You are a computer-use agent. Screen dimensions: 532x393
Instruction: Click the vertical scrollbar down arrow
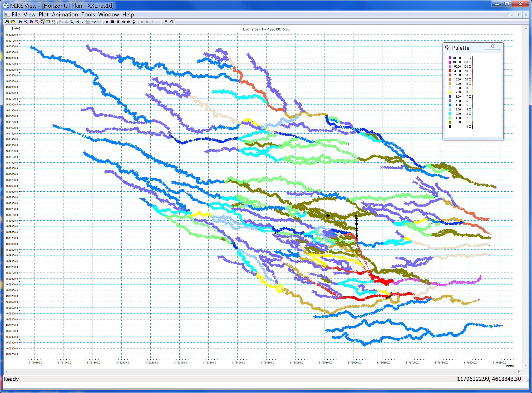[525, 366]
